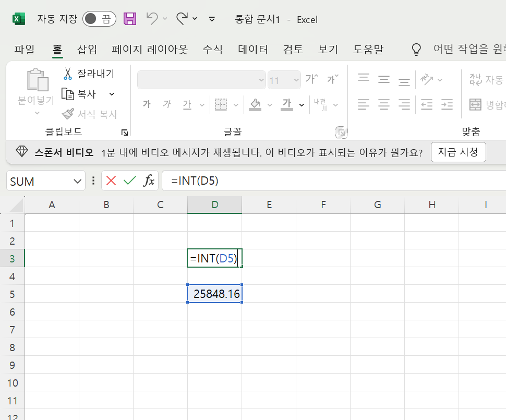Click the Excel application icon
This screenshot has height=420, width=506.
click(x=19, y=19)
